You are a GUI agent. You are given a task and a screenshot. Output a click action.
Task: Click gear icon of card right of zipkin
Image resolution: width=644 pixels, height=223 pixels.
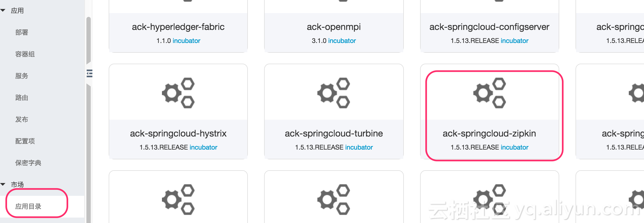click(636, 93)
